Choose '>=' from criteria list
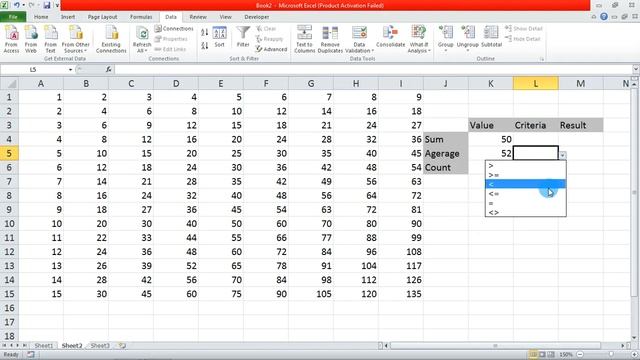Viewport: 640px width, 360px height. 525,175
